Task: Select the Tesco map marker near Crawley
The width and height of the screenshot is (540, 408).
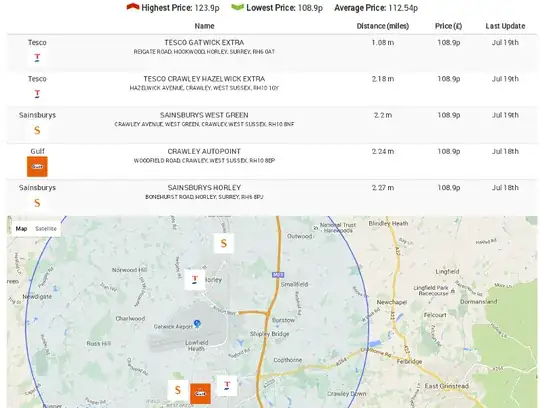Action: [227, 386]
